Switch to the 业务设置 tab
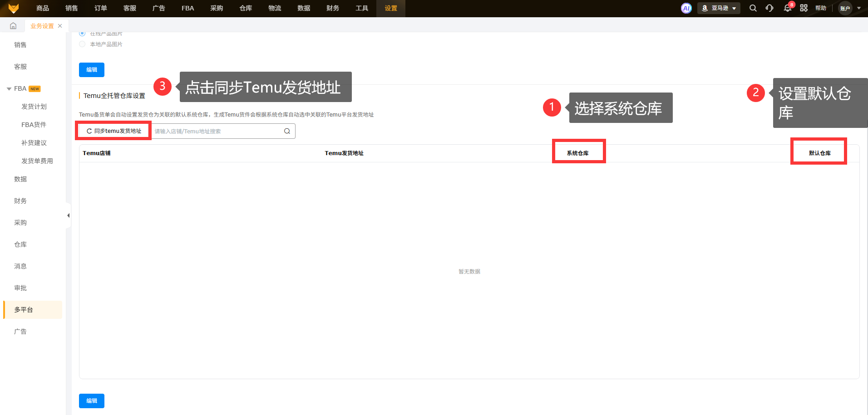868x415 pixels. [42, 26]
